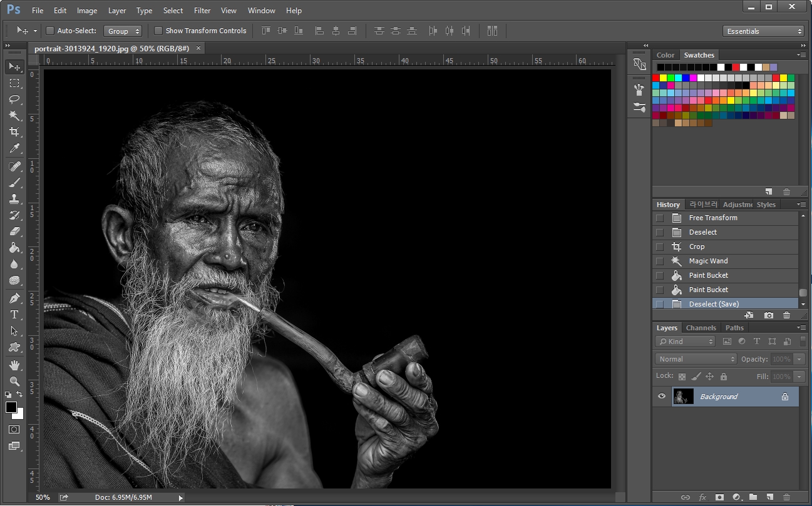Select the Magic Wand tool

click(14, 116)
